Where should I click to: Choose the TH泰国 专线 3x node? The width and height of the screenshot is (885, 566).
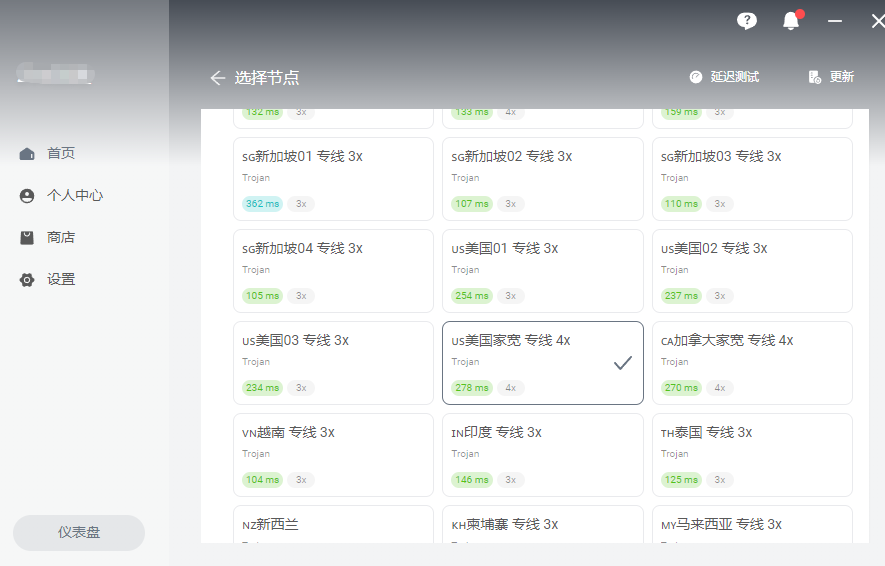pos(752,455)
